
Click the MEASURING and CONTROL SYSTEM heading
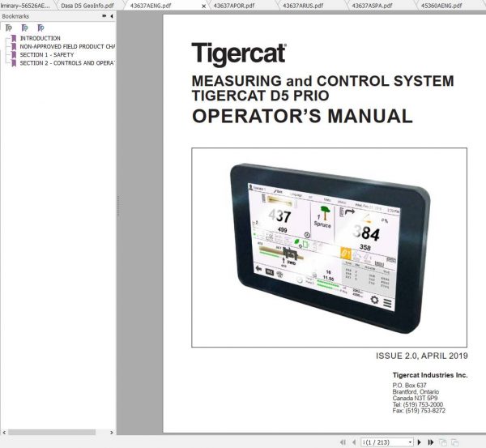tap(323, 81)
